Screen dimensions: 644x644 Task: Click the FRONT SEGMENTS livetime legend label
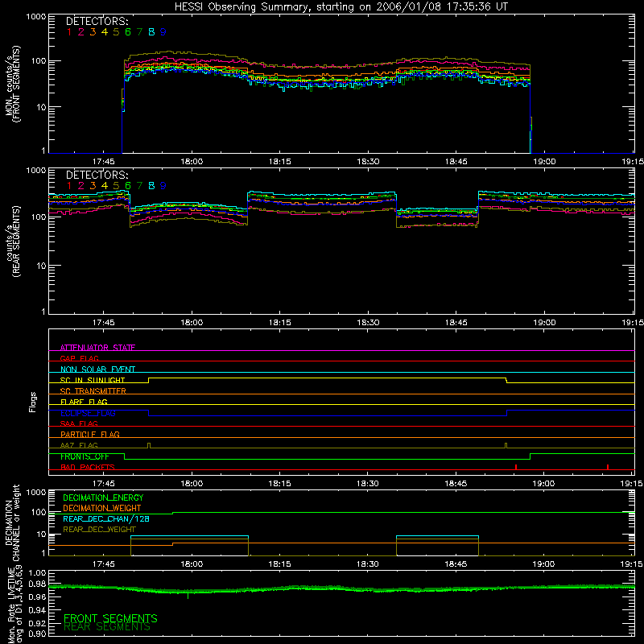[x=110, y=618]
